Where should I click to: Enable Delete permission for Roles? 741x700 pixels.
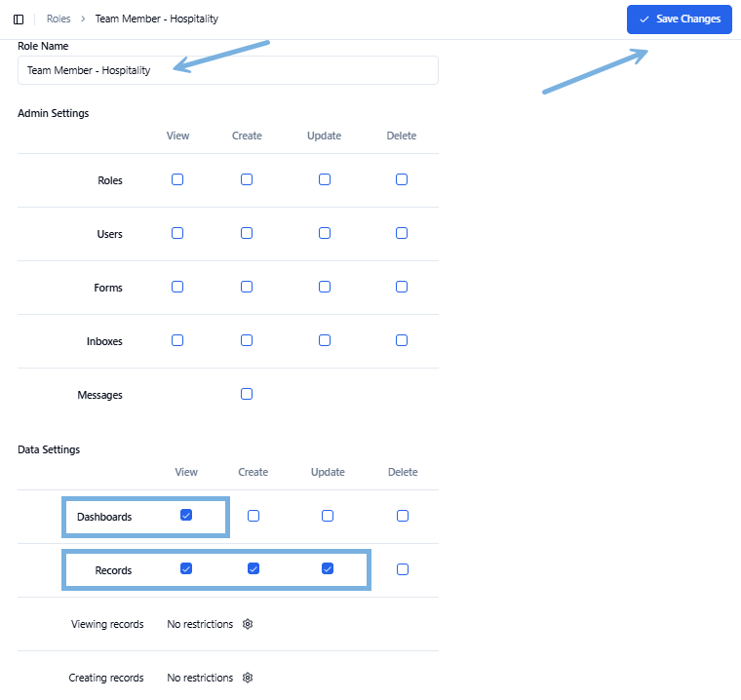point(402,179)
